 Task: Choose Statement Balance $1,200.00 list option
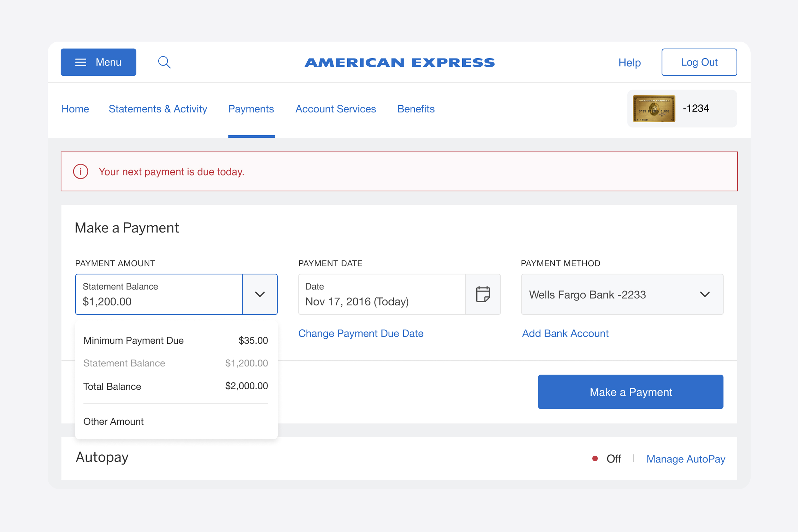pos(176,363)
